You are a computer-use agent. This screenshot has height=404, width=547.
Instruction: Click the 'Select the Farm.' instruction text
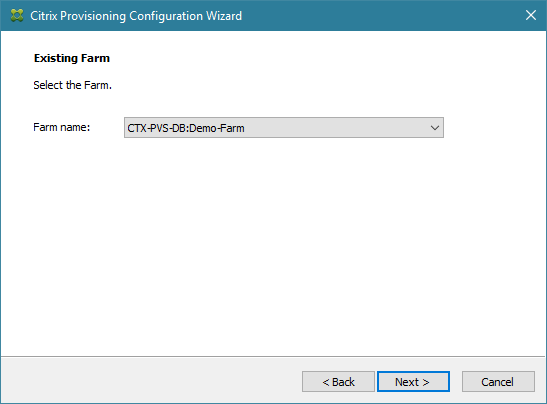(x=73, y=85)
